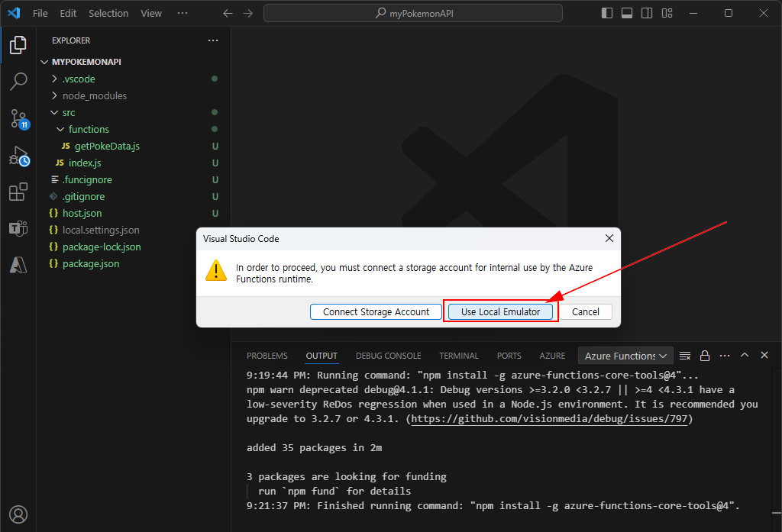Click the myPokemonAPI command center search box
This screenshot has width=782, height=532.
pos(413,14)
